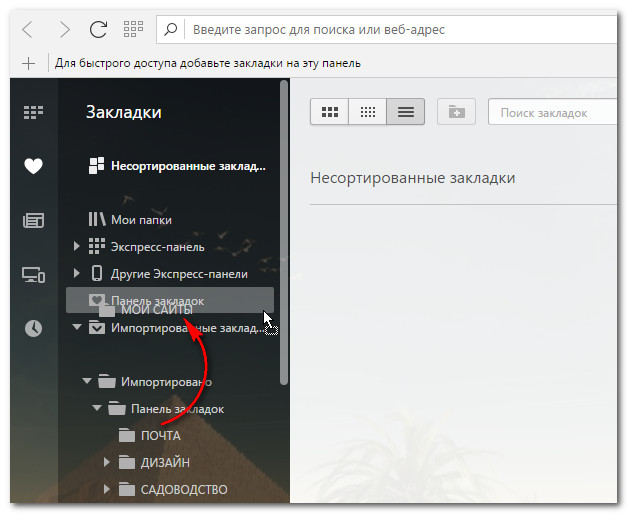
Task: Click the bookmarks bar hint text
Action: 208,63
